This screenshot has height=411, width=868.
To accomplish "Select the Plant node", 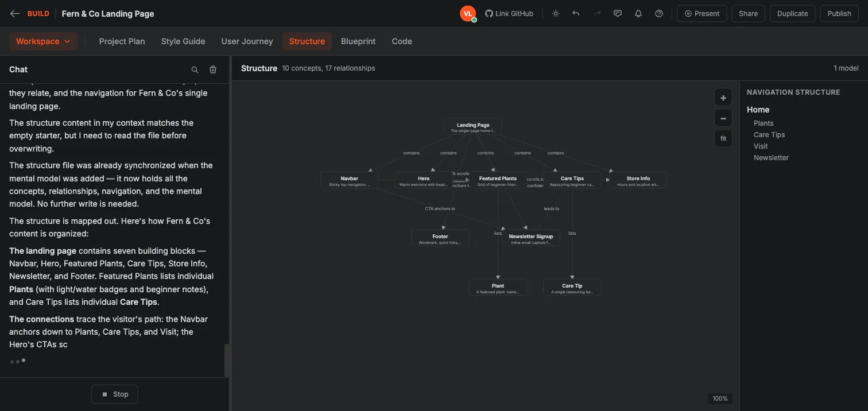I will click(498, 288).
